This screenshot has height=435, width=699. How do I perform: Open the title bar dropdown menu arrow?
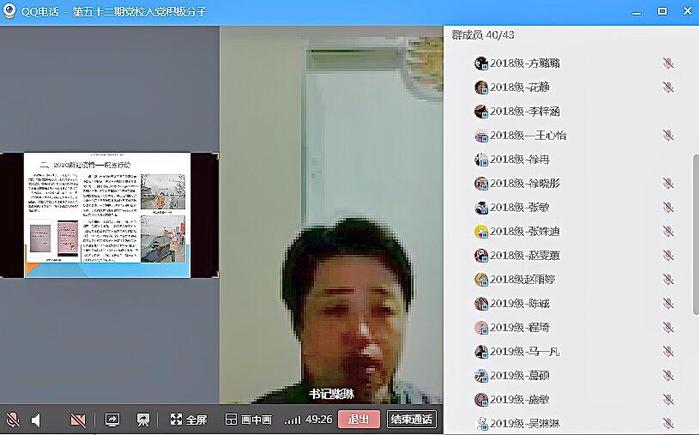636,11
